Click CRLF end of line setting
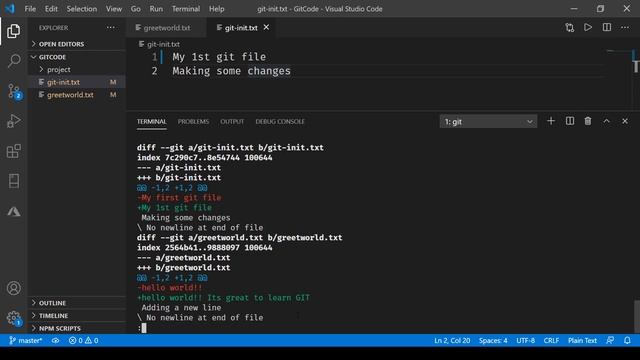640x360 pixels. click(x=551, y=340)
